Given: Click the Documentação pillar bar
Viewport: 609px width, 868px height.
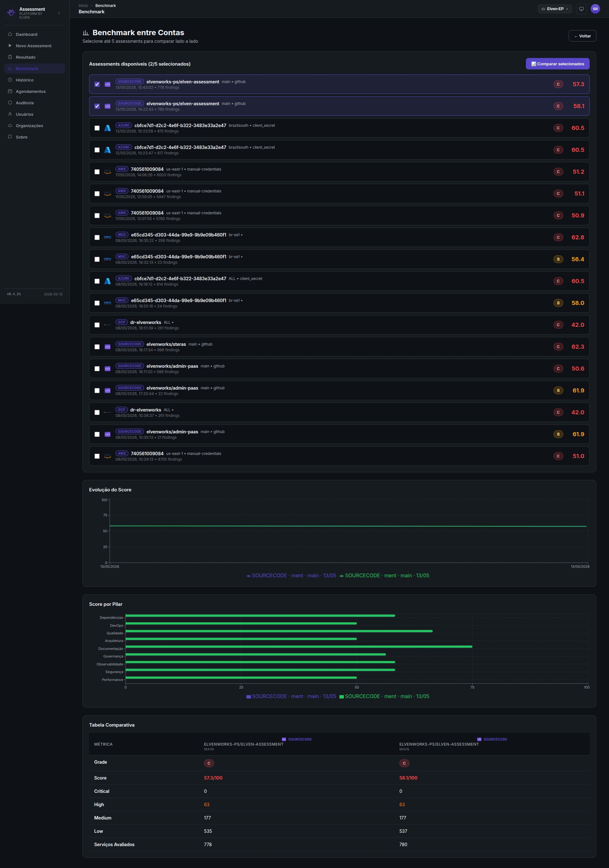Looking at the screenshot, I should click(x=299, y=647).
